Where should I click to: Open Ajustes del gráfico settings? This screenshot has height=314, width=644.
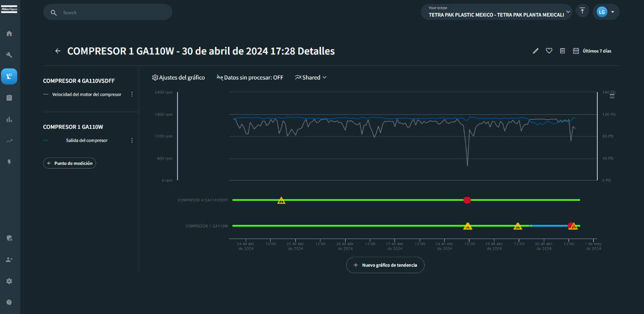(179, 77)
